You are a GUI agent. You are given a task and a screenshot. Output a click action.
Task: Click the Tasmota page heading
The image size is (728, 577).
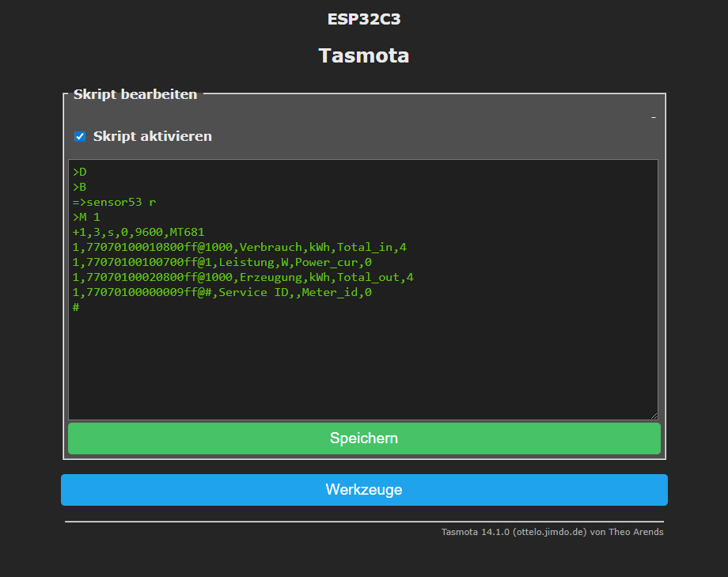pyautogui.click(x=364, y=55)
